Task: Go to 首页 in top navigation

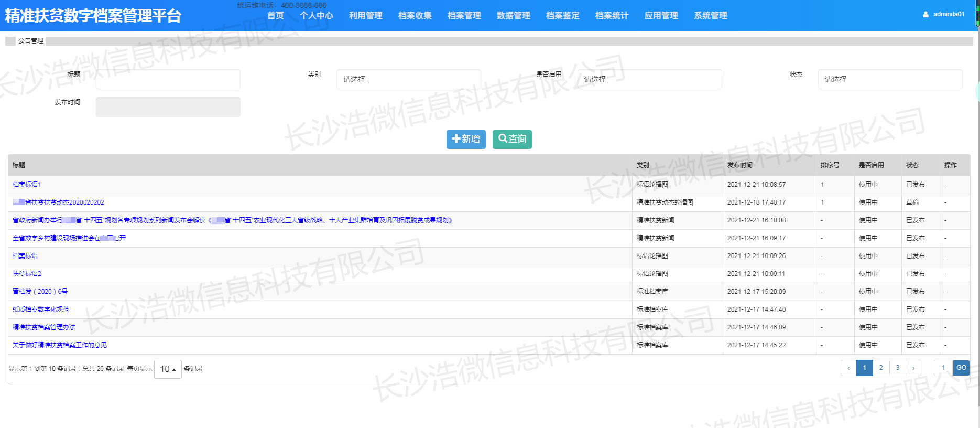Action: coord(276,16)
